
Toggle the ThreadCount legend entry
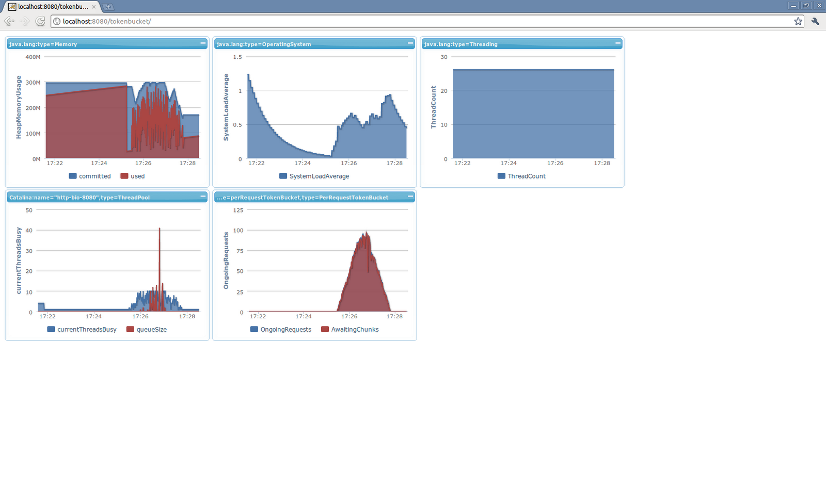tap(522, 176)
